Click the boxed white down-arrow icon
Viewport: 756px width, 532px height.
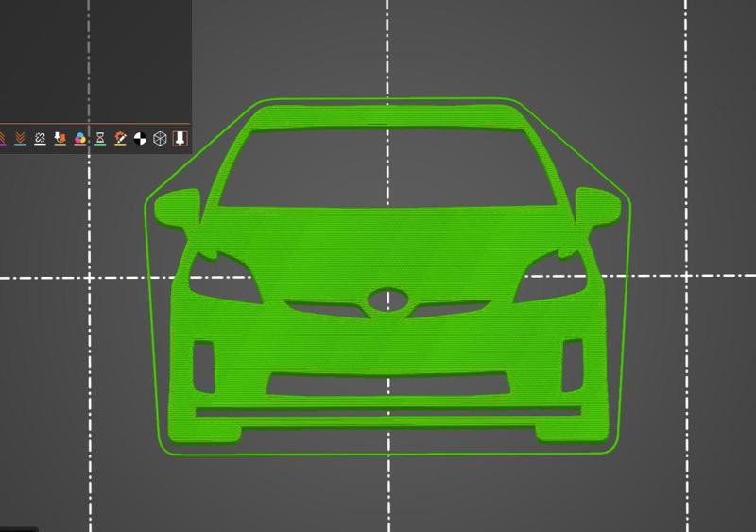(180, 138)
